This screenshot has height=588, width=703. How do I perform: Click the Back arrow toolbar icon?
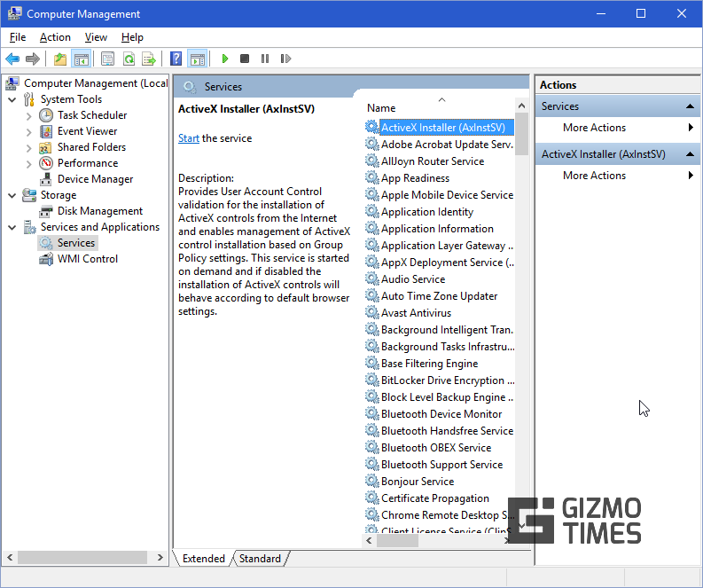tap(12, 59)
